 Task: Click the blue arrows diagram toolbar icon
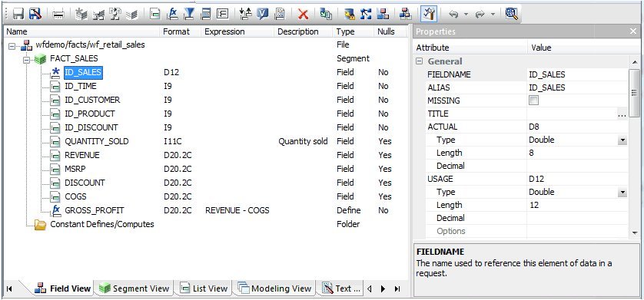click(366, 15)
